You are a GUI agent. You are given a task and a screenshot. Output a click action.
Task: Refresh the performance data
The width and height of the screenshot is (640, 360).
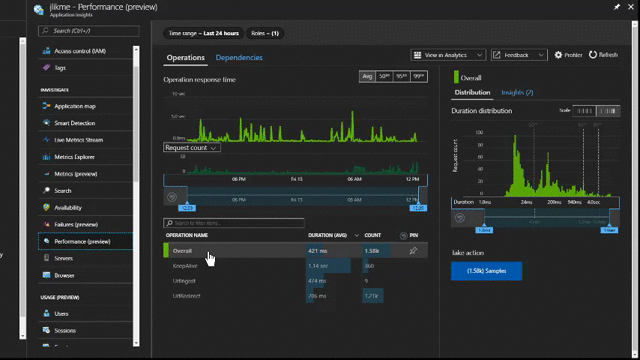tap(603, 55)
